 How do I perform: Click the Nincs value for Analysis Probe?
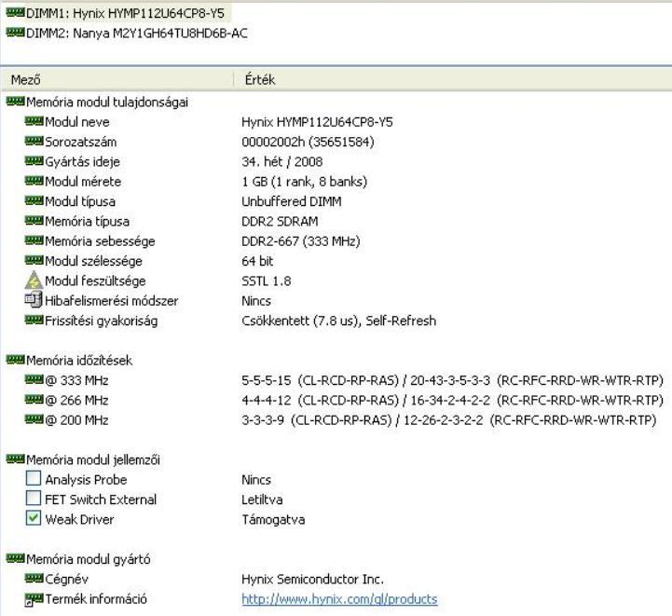[256, 480]
